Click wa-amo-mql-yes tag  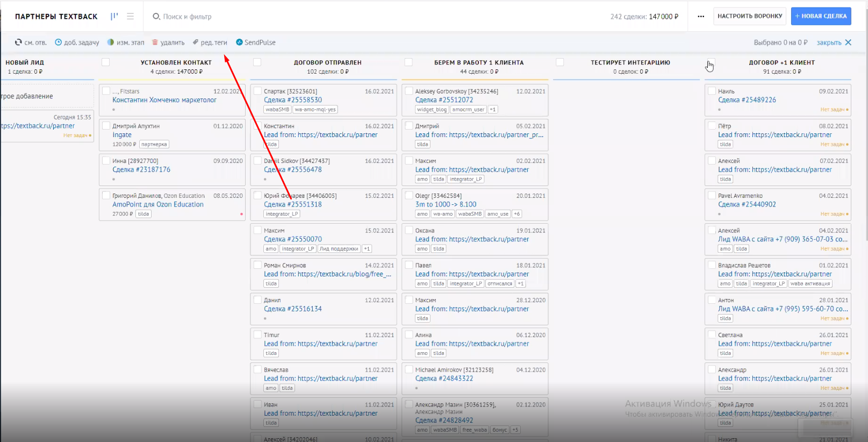315,110
